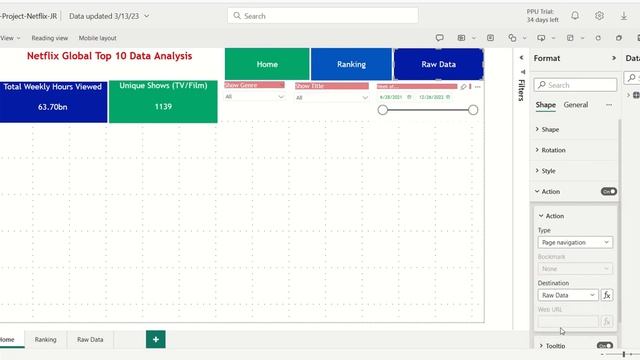
Task: Open the Data updated 3/13/23 dropdown
Action: coord(109,16)
